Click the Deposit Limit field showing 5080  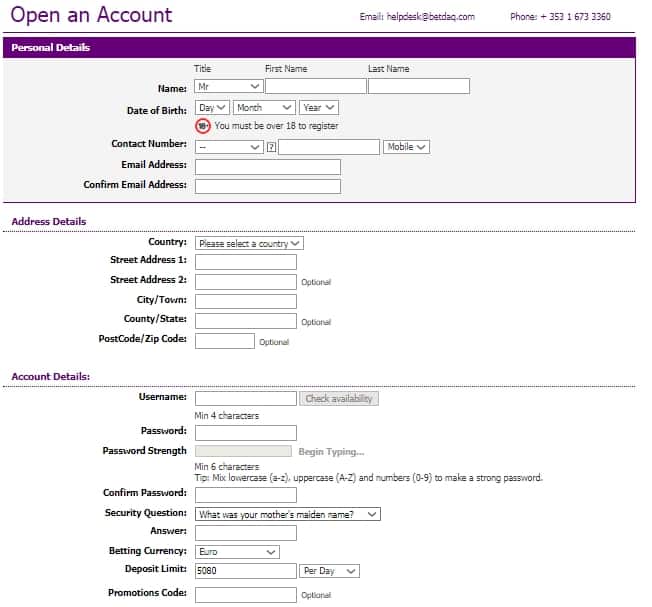click(246, 571)
